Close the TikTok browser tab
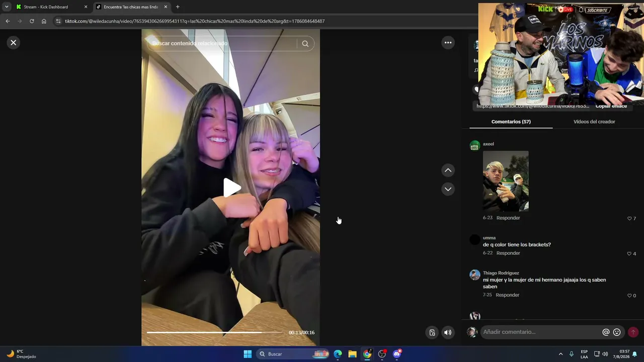644x362 pixels. click(166, 7)
